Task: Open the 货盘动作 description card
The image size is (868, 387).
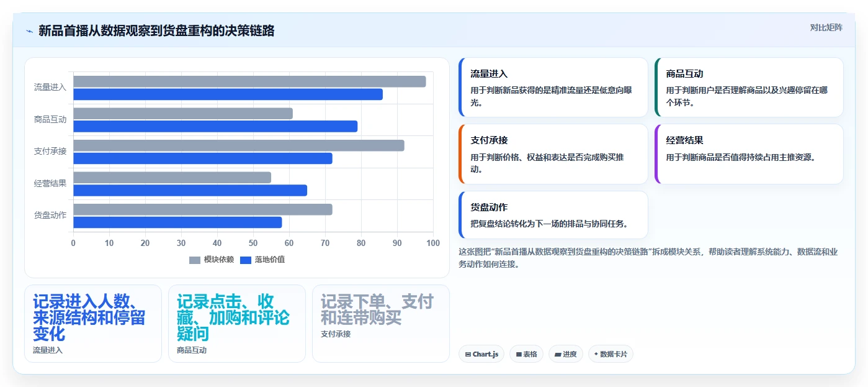Action: click(x=553, y=215)
